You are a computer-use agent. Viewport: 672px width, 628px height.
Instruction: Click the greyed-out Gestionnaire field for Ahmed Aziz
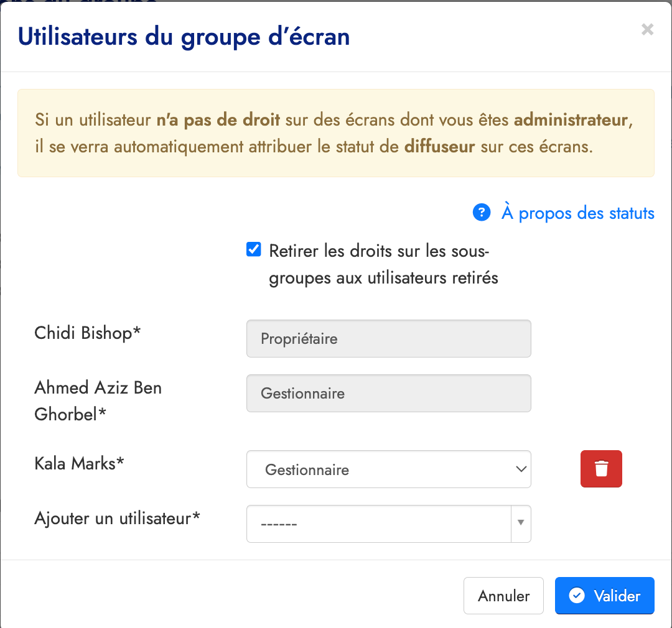coord(388,394)
